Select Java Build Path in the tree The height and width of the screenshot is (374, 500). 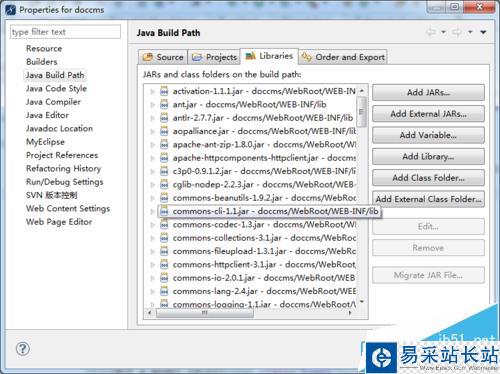coord(55,75)
